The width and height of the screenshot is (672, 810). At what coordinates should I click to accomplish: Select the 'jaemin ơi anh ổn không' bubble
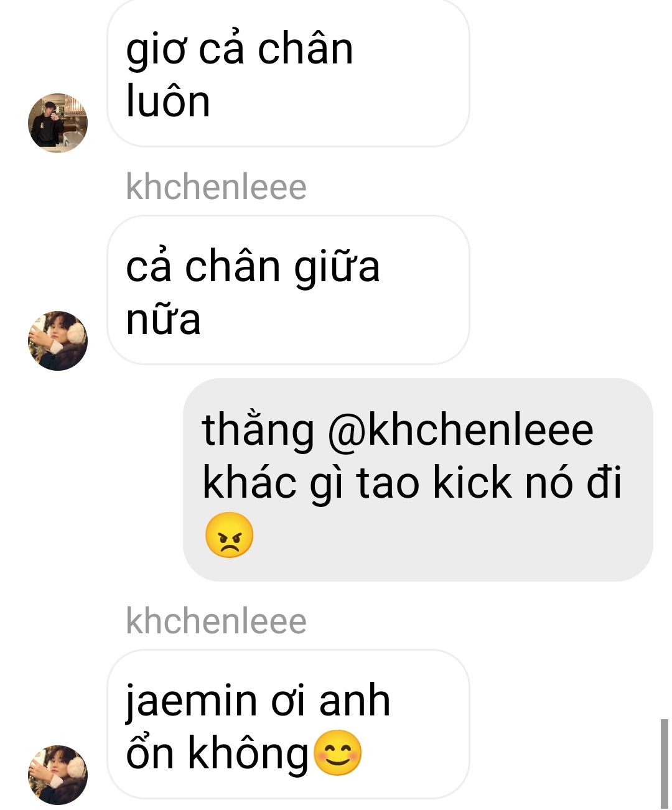288,724
